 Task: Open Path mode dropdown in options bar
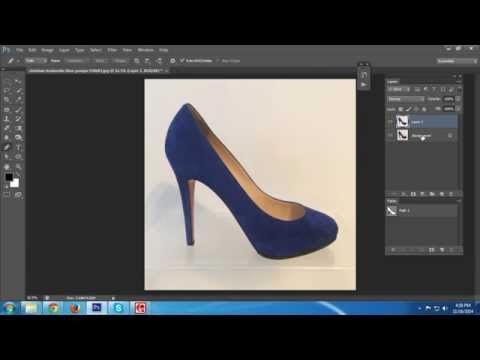[x=36, y=61]
